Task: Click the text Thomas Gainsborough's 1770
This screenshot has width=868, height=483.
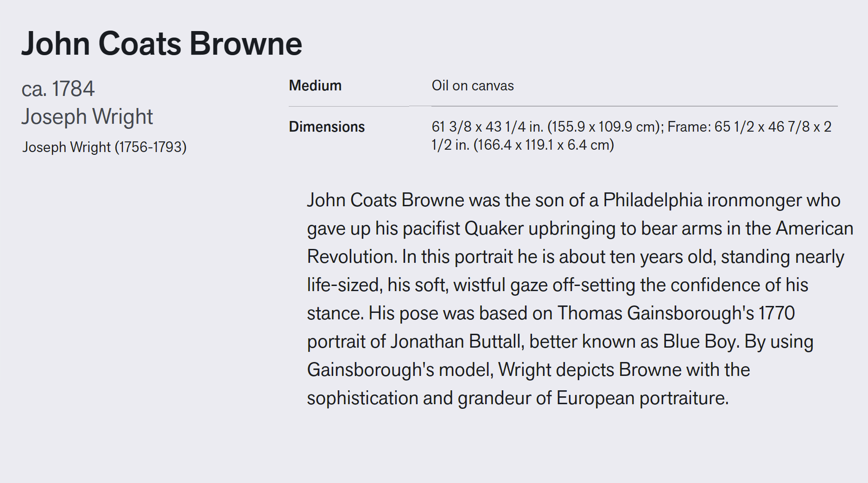Action: [x=676, y=313]
